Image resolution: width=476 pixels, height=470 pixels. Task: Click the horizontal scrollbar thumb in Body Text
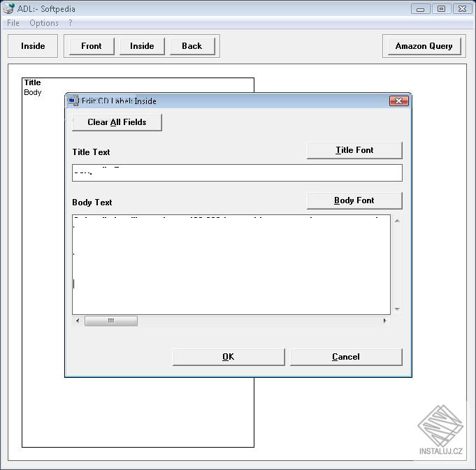coord(111,321)
